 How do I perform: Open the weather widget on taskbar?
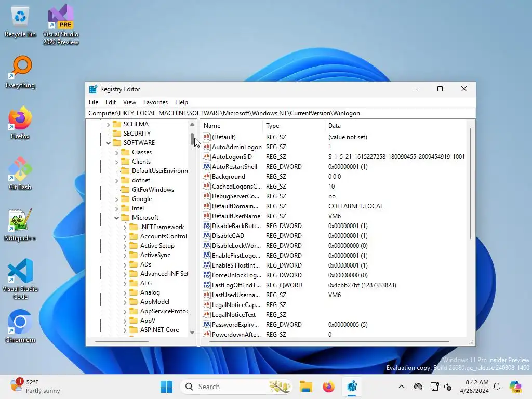(35, 387)
